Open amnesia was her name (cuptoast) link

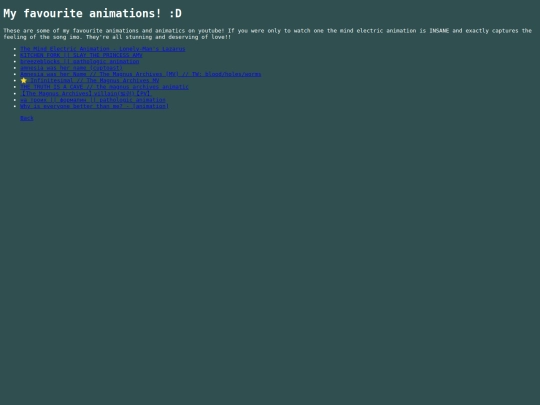tap(71, 68)
